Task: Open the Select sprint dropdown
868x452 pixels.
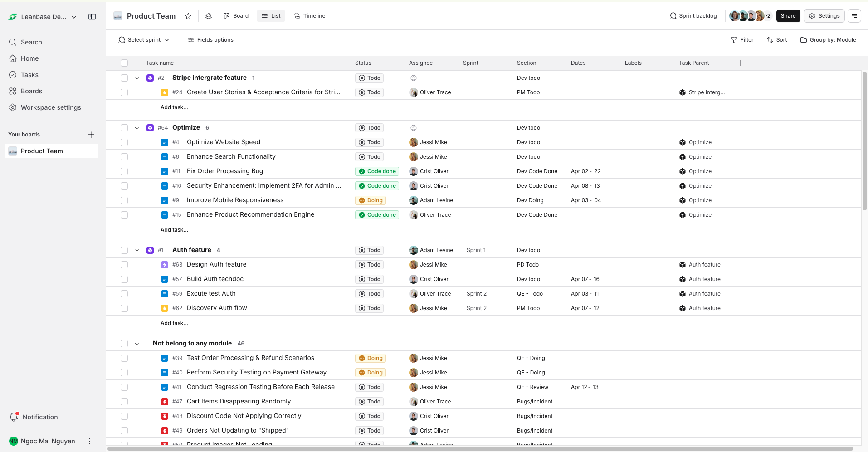Action: [x=144, y=40]
